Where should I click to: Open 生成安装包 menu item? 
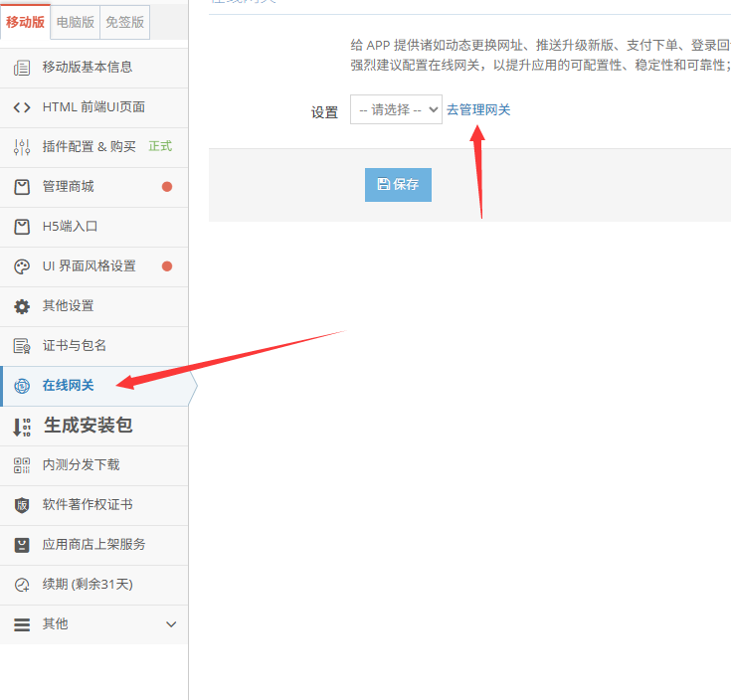[88, 426]
